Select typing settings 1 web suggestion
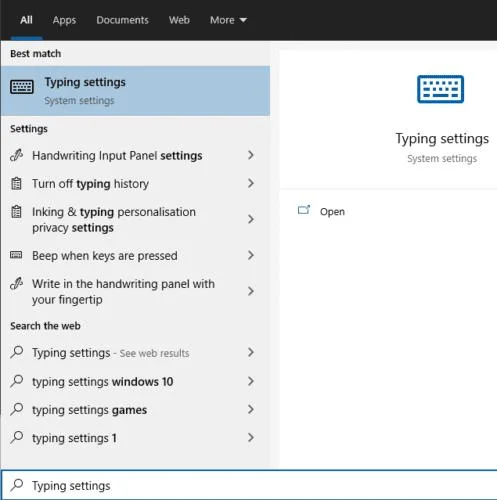Screen dimensions: 497x500 pyautogui.click(x=135, y=437)
